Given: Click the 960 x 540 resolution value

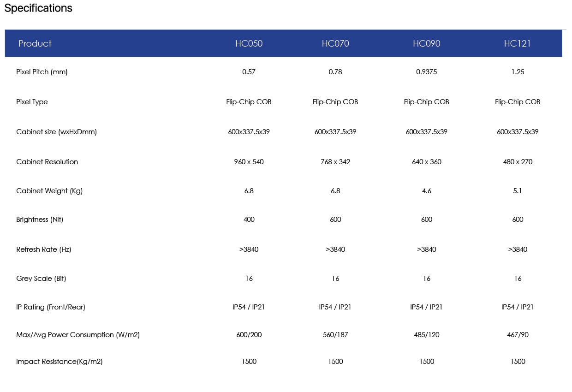Looking at the screenshot, I should point(249,162).
